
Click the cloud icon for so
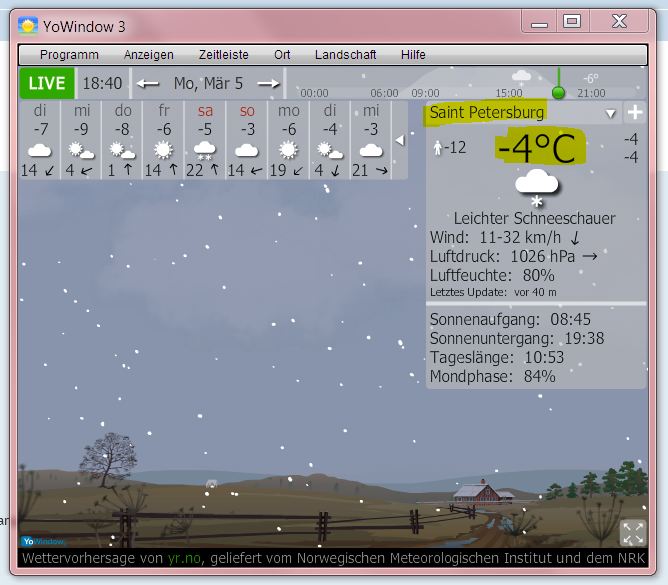click(247, 150)
